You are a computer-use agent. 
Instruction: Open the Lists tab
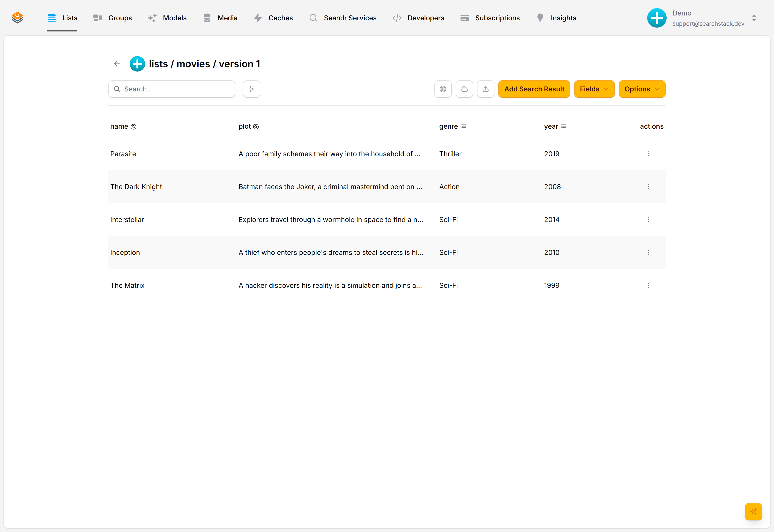coord(62,18)
